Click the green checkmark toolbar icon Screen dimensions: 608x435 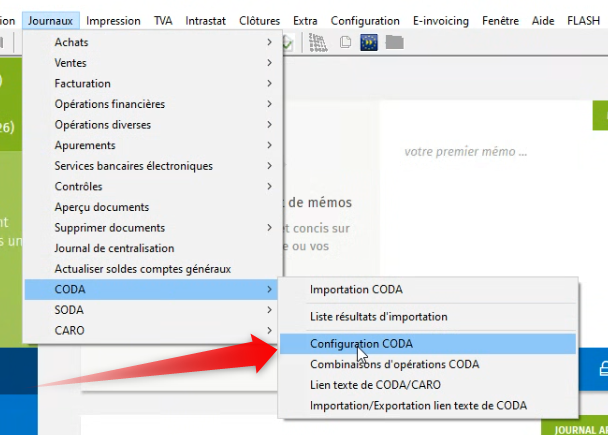click(x=289, y=42)
